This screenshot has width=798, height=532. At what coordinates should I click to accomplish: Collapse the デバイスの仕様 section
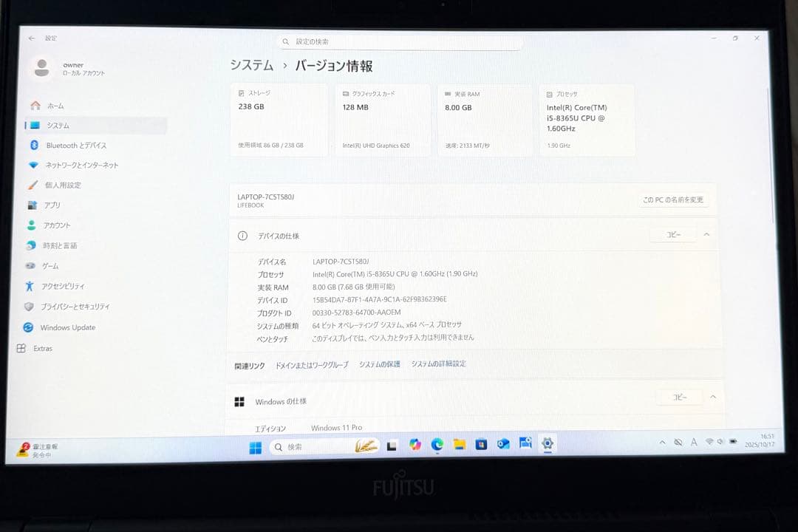[706, 233]
